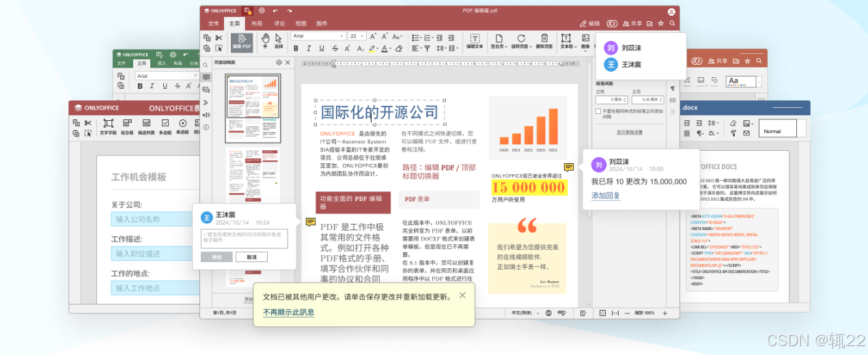
Task: Click the 编辑 mode button at top right
Action: (x=589, y=23)
